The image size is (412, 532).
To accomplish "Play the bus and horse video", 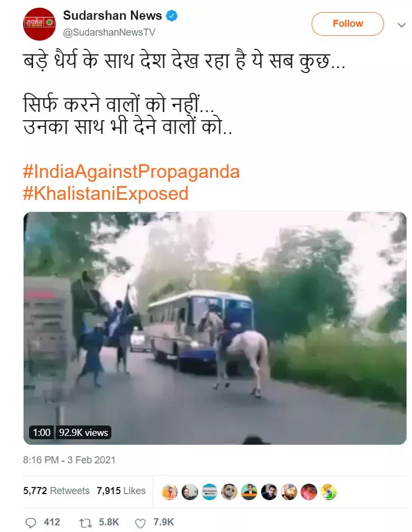I will click(215, 328).
